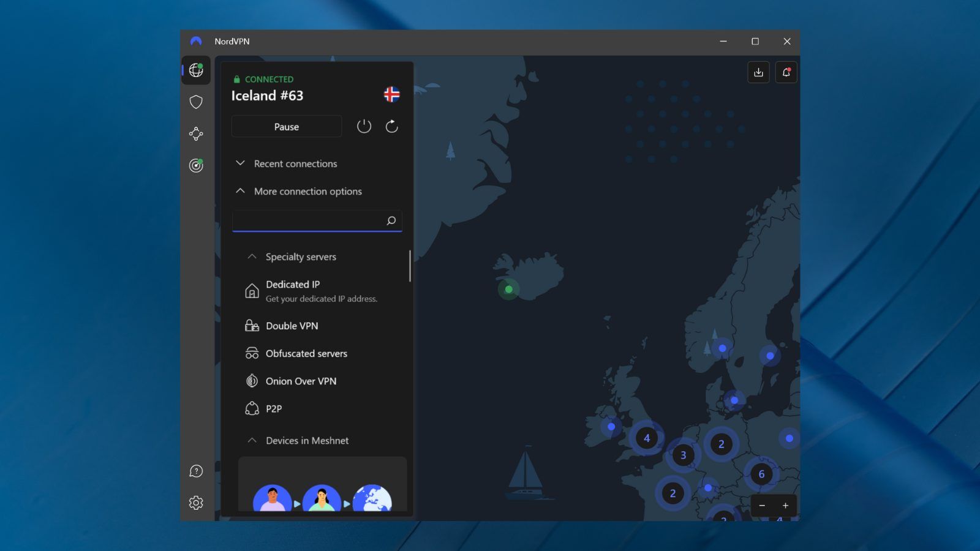980x551 pixels.
Task: Open Meshnet icon in sidebar
Action: coord(196,133)
